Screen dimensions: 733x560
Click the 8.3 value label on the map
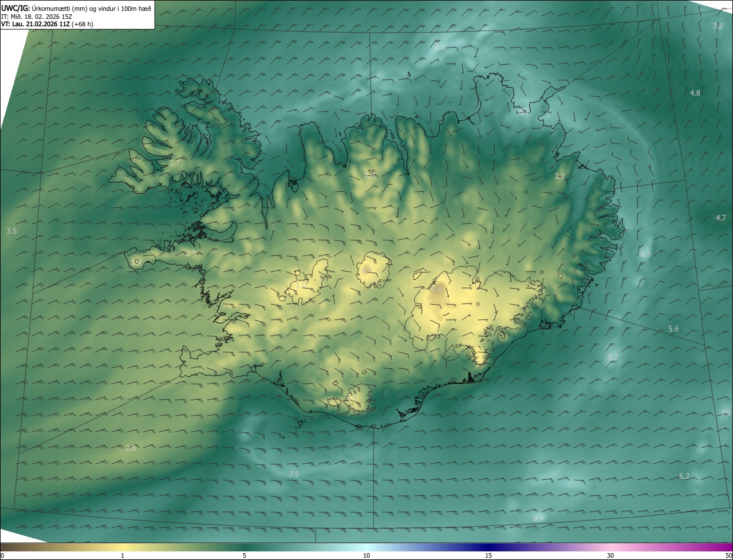point(645,254)
